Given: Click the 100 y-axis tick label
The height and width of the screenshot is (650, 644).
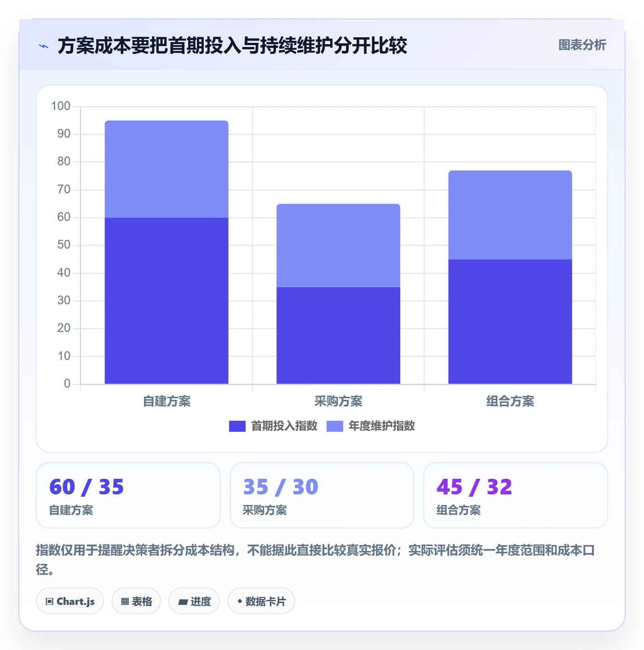Looking at the screenshot, I should [x=61, y=106].
